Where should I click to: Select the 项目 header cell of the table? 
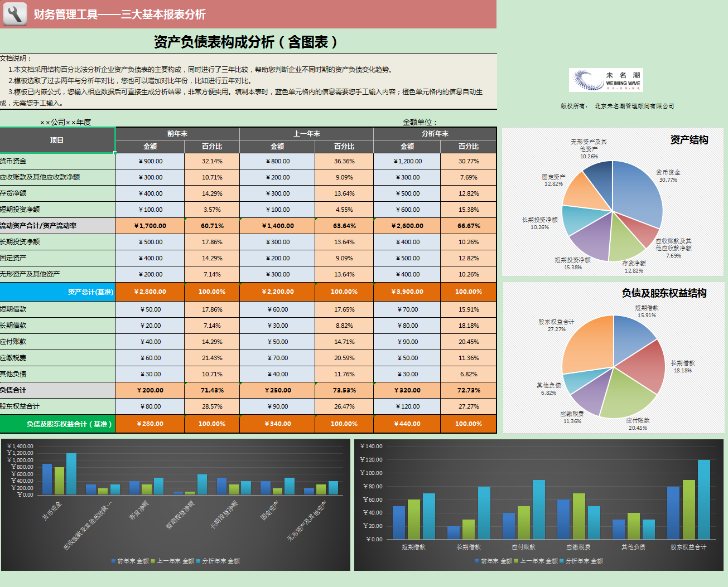57,140
